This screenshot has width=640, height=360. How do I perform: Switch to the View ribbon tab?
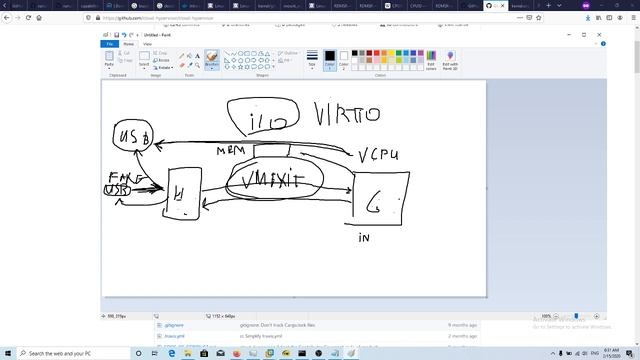[147, 44]
